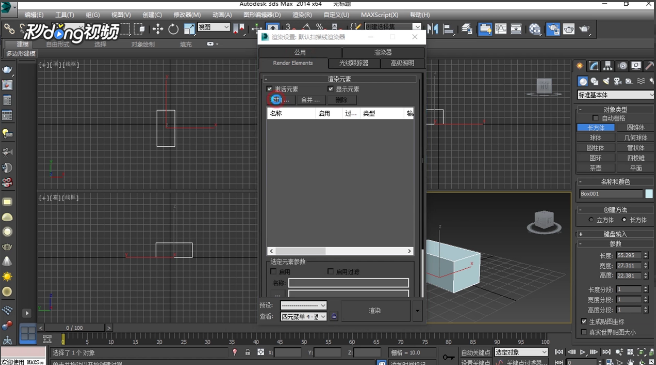
Task: Click the Render Production teapot icon
Action: (584, 29)
